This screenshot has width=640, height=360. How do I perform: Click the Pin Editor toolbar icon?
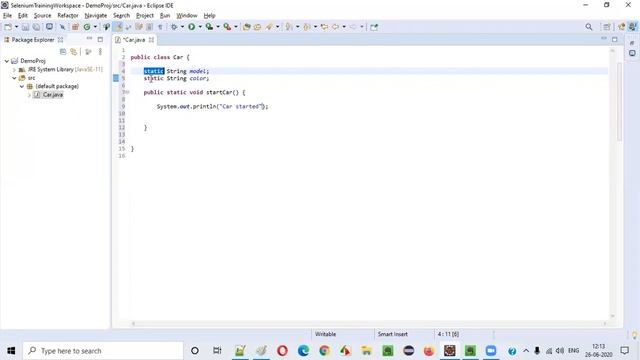click(x=374, y=27)
